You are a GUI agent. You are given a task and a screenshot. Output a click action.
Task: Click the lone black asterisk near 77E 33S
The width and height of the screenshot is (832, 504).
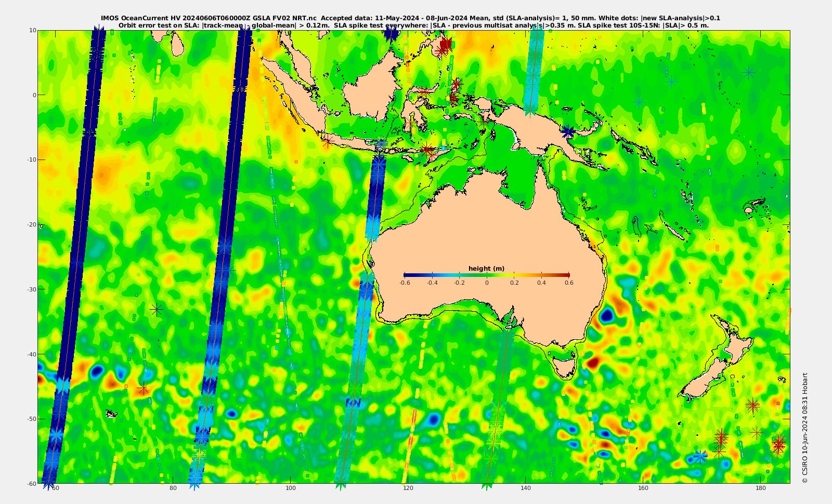(x=157, y=310)
